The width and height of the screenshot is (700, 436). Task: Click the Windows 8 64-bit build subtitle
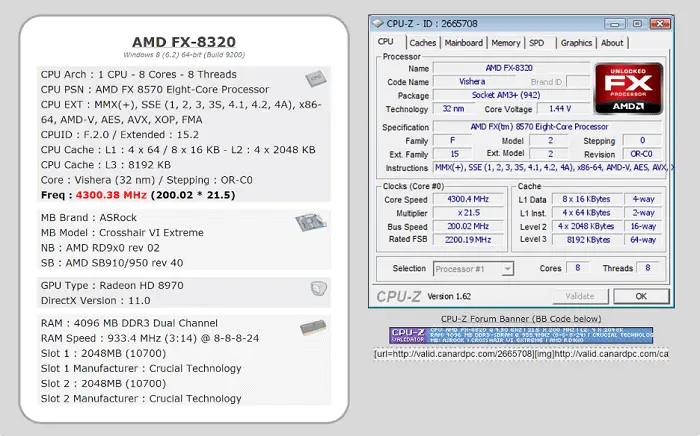coord(184,55)
